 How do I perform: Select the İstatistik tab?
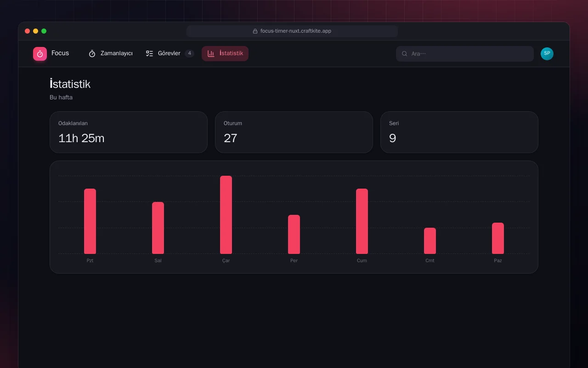[x=225, y=54]
